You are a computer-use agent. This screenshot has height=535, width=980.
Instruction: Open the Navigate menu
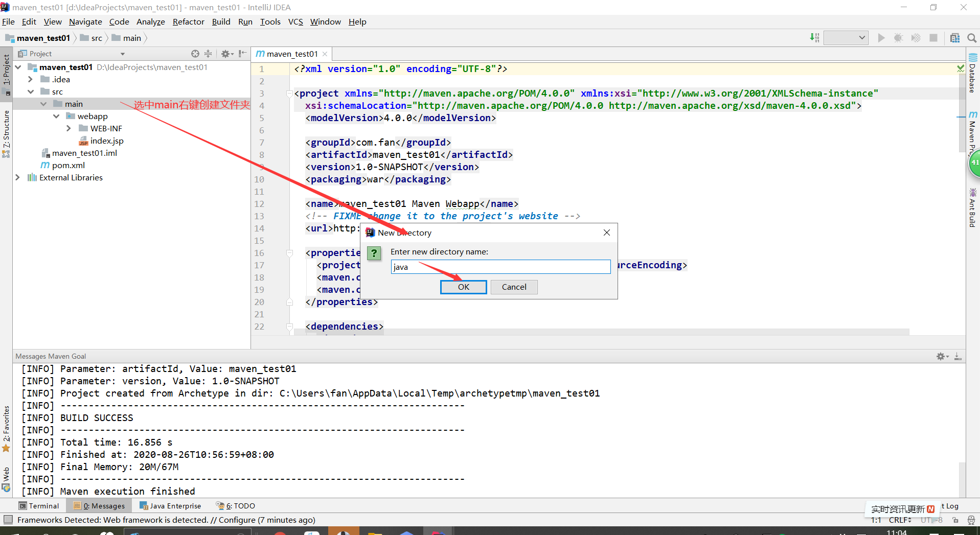tap(85, 21)
